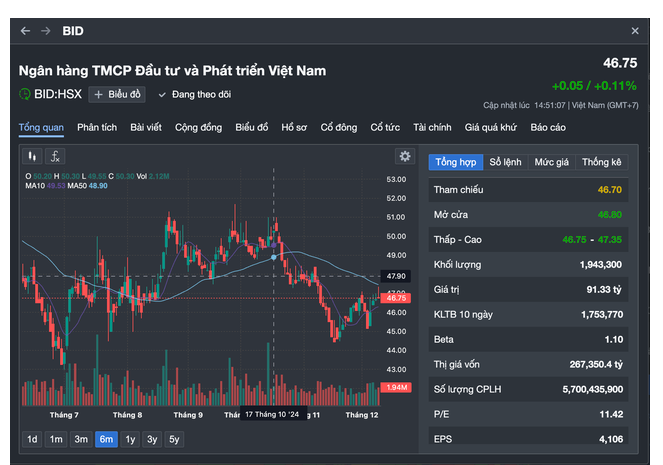663x465 pixels.
Task: Click the EPS value 4,106
Action: 611,439
